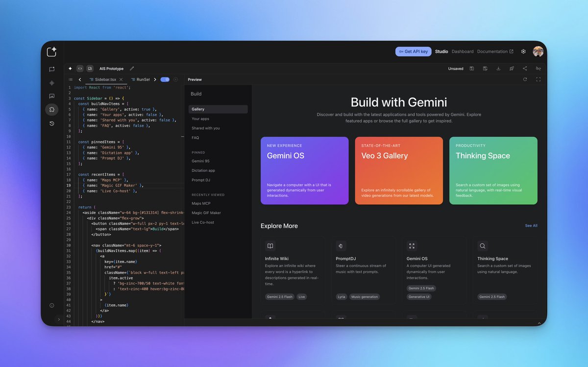Edit the AIS Prototype name pencil icon
The image size is (588, 367).
point(132,69)
